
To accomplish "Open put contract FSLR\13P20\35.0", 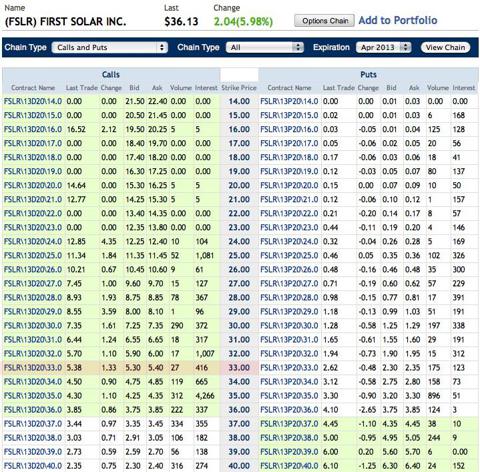I will (289, 396).
